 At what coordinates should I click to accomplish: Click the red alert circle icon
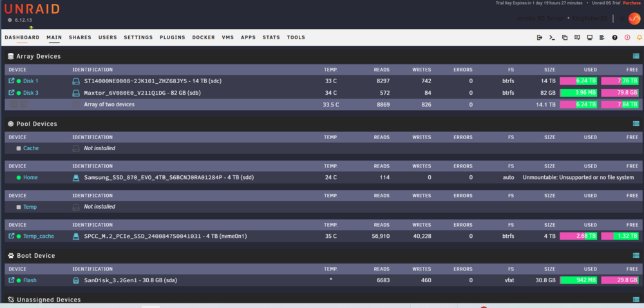click(x=627, y=37)
